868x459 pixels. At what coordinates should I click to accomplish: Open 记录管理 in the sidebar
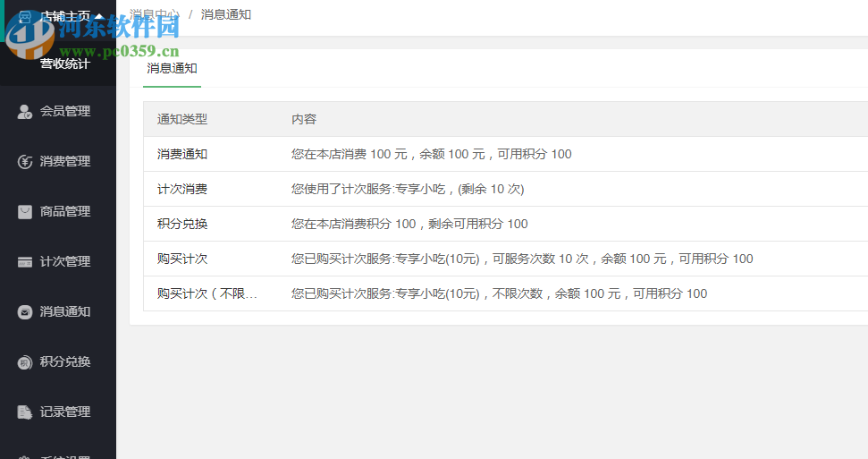64,412
